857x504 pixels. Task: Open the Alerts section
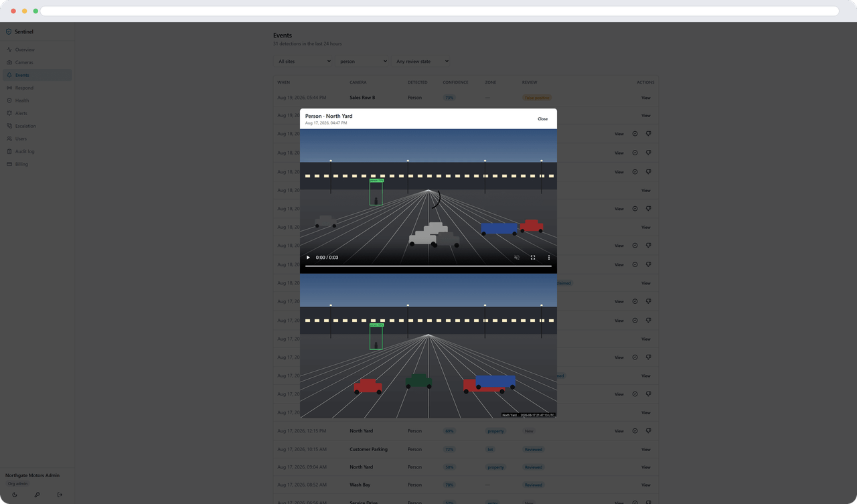pyautogui.click(x=37, y=113)
